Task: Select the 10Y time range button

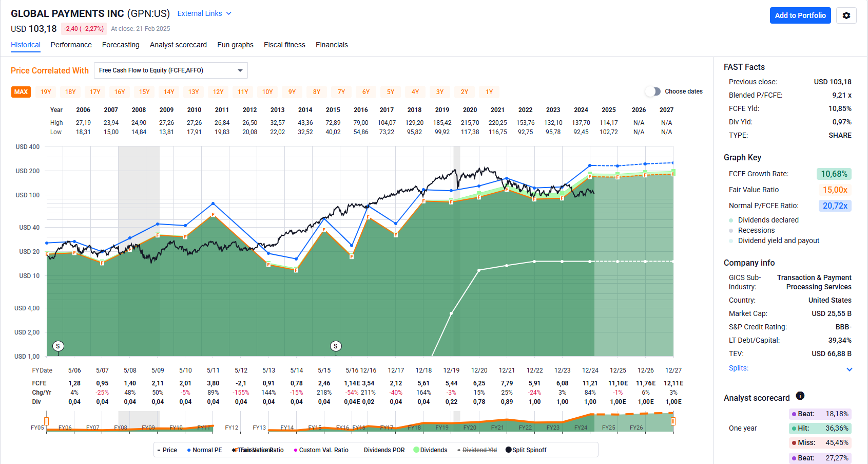Action: pyautogui.click(x=267, y=92)
